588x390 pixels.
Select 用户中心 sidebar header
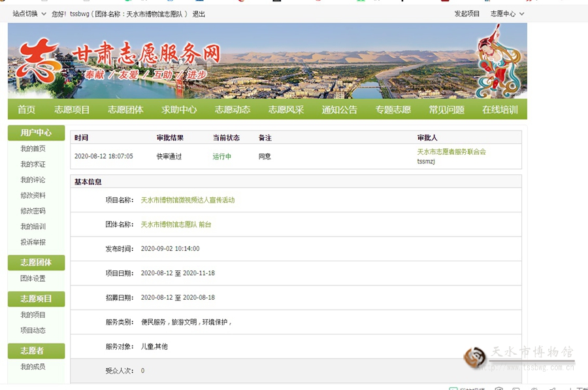(x=36, y=133)
